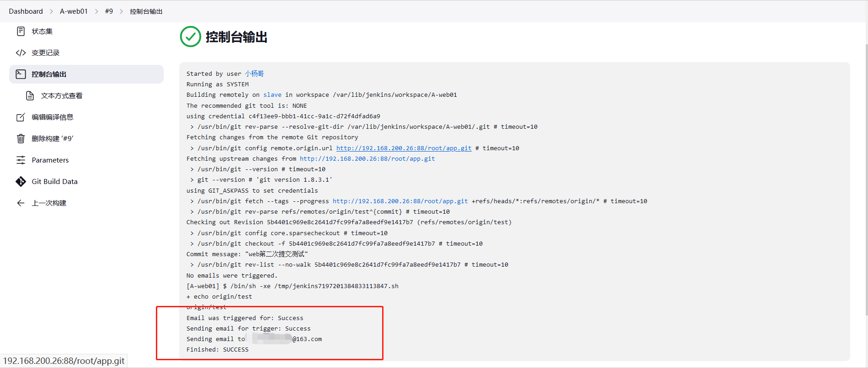Click the git version 1.8.3.1 line
The height and width of the screenshot is (368, 868).
tap(261, 179)
